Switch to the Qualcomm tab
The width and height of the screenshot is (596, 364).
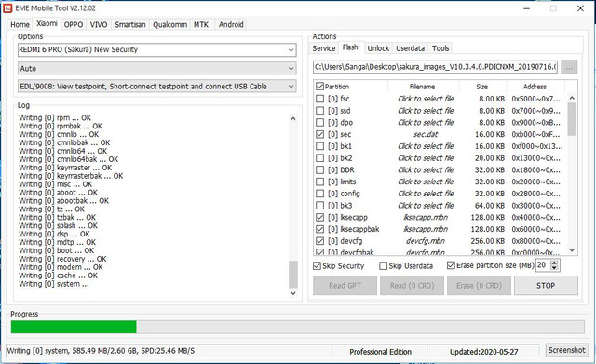[169, 25]
